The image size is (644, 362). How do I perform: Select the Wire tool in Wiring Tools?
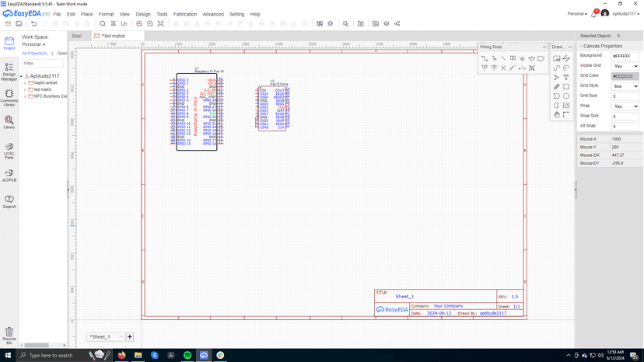click(x=485, y=58)
